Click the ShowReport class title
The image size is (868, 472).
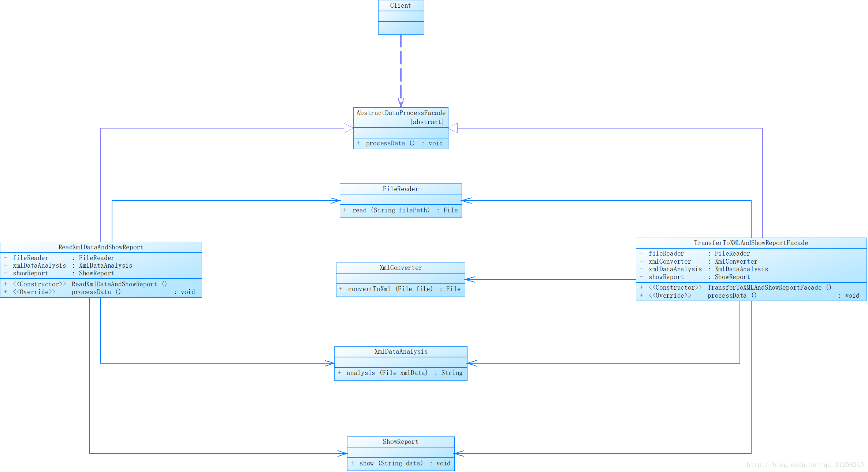pyautogui.click(x=400, y=442)
